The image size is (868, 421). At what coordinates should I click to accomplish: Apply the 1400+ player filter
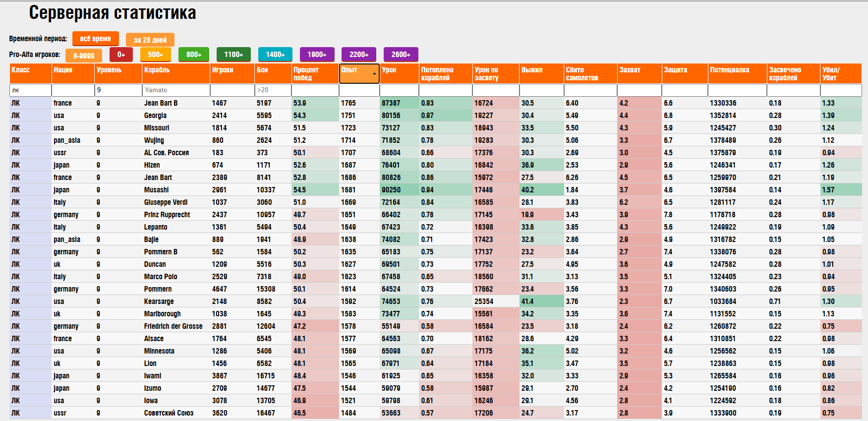click(275, 55)
